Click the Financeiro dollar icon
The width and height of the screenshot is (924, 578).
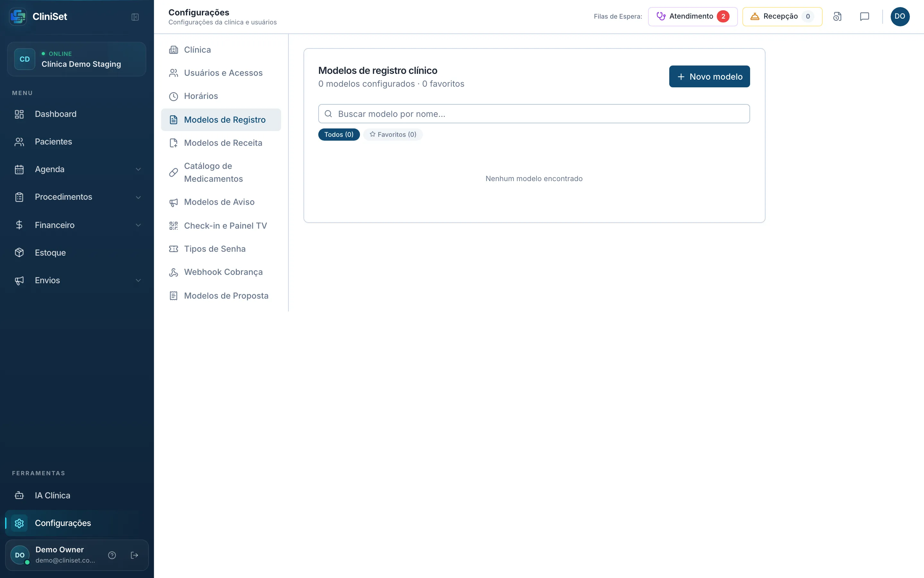[19, 225]
